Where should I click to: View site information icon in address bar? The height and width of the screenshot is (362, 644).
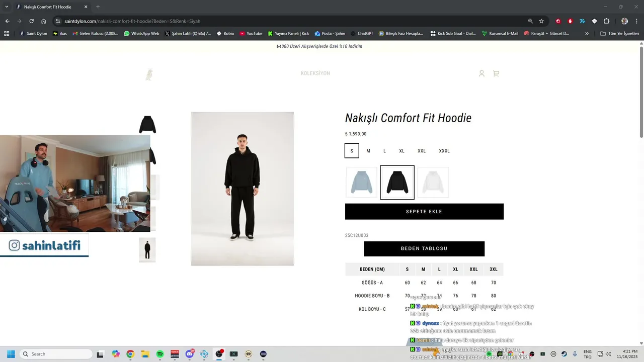58,21
